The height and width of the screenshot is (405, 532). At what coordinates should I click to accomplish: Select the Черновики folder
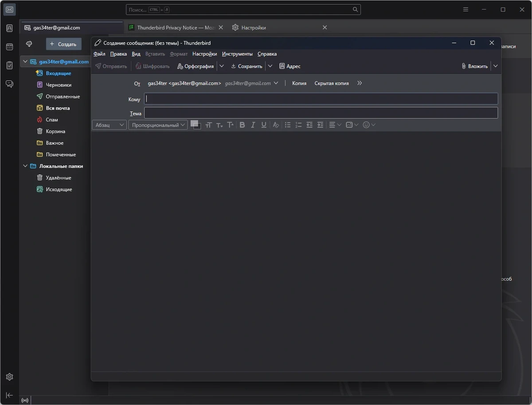click(x=58, y=85)
